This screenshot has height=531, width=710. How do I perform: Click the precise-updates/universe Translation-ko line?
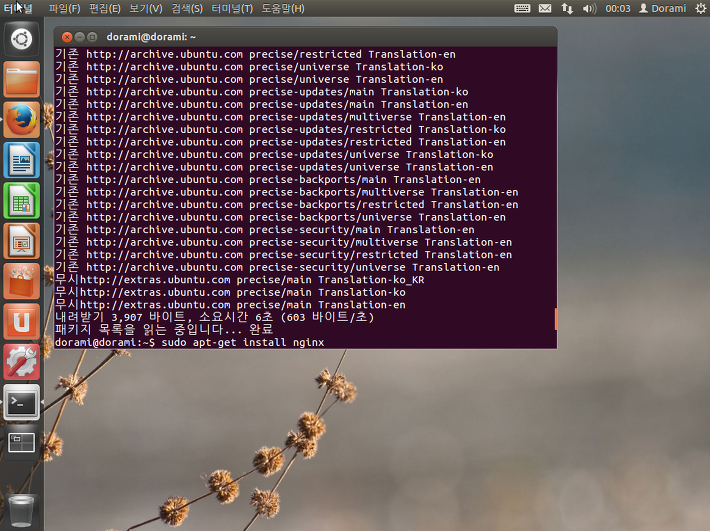click(274, 154)
